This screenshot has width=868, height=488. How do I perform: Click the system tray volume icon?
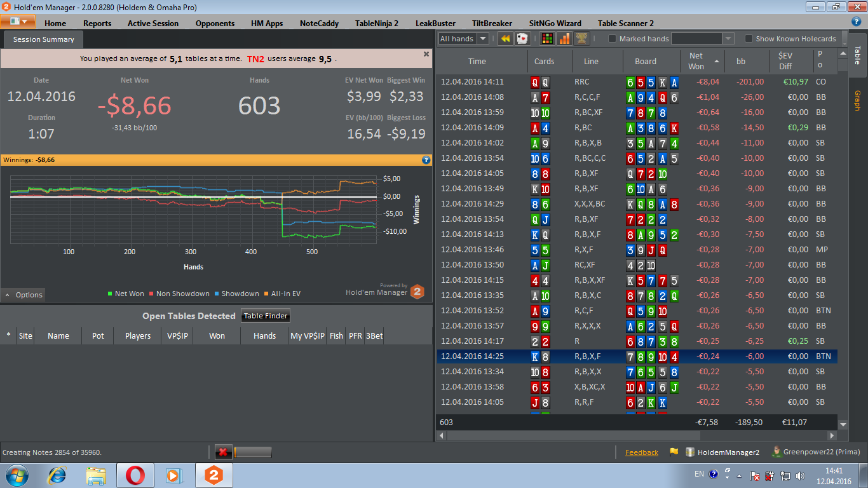800,475
